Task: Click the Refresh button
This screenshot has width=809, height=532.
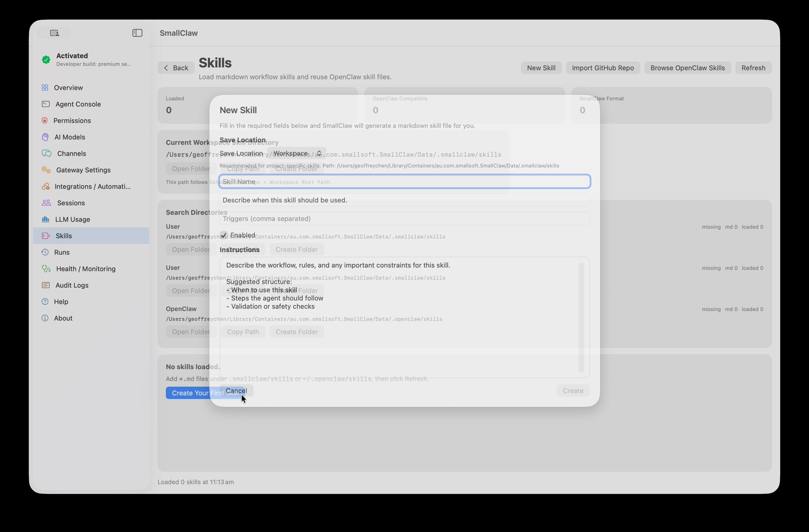Action: point(753,68)
